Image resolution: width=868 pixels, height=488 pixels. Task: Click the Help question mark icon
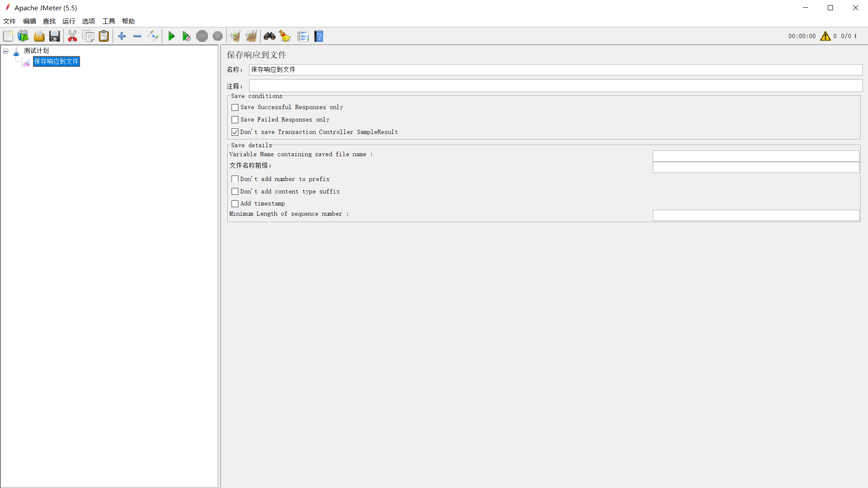[319, 36]
